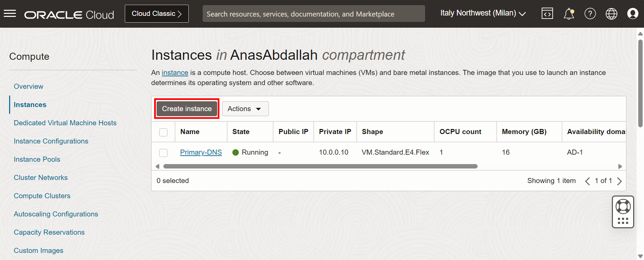Open Custom Images
Viewport: 644px width, 260px height.
[x=39, y=251]
